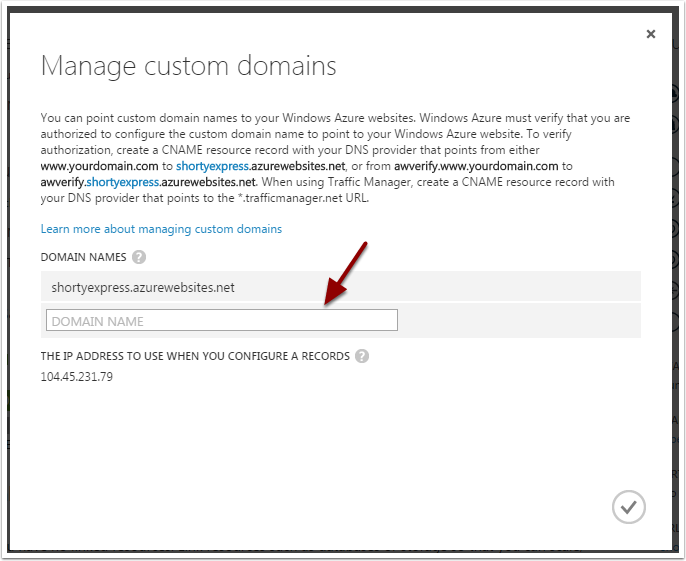686x561 pixels.
Task: Close the Manage custom domains dialog
Action: (651, 34)
